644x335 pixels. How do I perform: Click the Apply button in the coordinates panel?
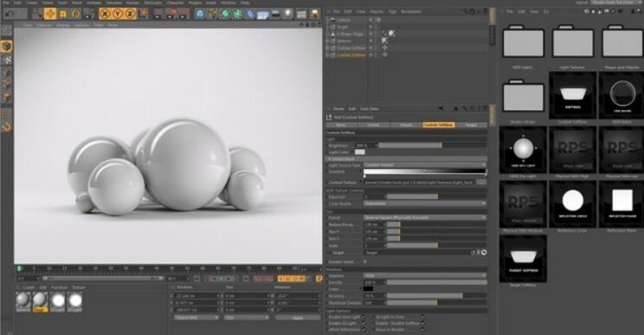click(298, 318)
